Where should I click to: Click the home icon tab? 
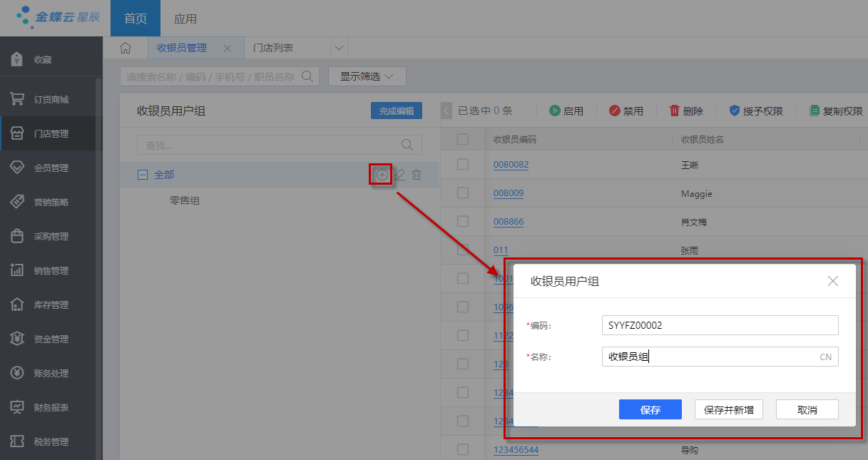(x=126, y=48)
